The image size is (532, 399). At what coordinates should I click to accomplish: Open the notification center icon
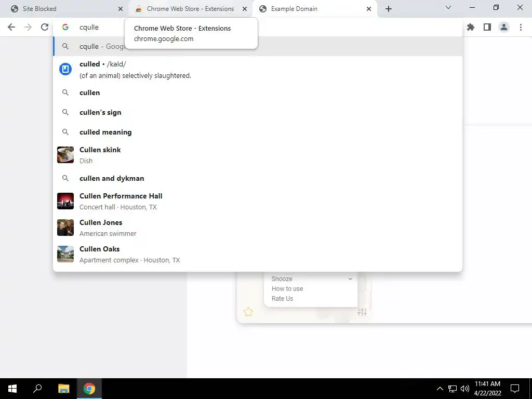coord(515,389)
